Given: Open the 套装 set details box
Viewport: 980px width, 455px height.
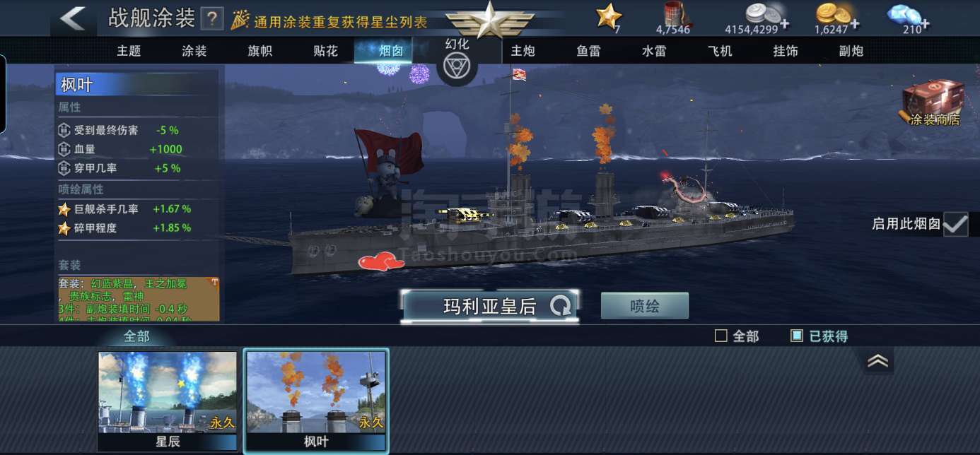Looking at the screenshot, I should pyautogui.click(x=139, y=299).
